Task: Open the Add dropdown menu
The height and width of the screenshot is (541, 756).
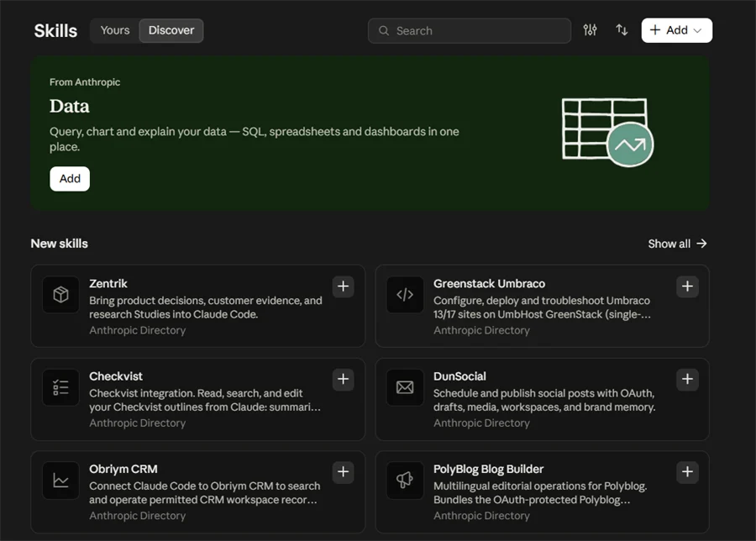Action: pyautogui.click(x=676, y=30)
